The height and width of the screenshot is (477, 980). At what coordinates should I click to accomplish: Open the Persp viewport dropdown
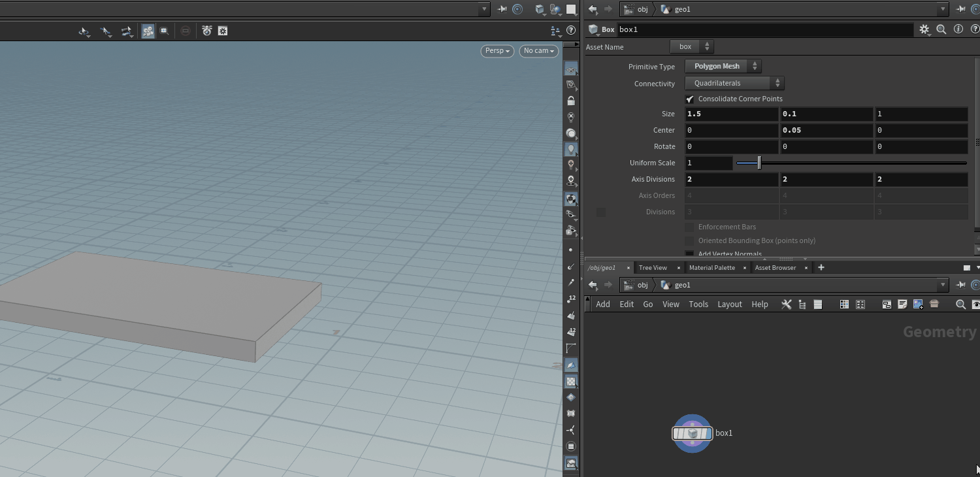(x=497, y=51)
